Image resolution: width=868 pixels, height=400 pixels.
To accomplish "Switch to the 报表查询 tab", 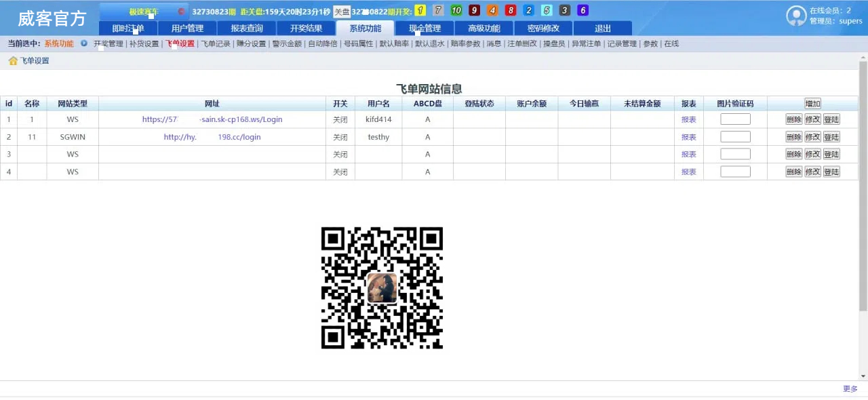I will [x=247, y=28].
